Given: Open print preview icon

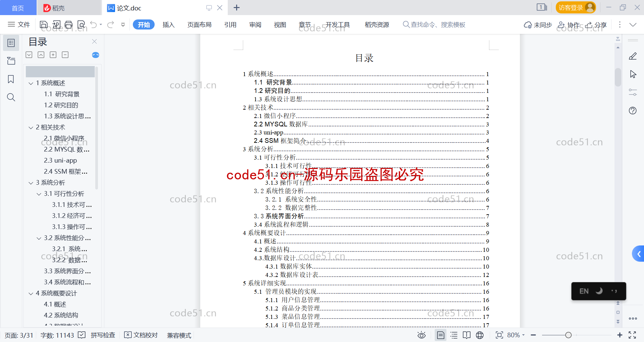Looking at the screenshot, I should coord(81,24).
